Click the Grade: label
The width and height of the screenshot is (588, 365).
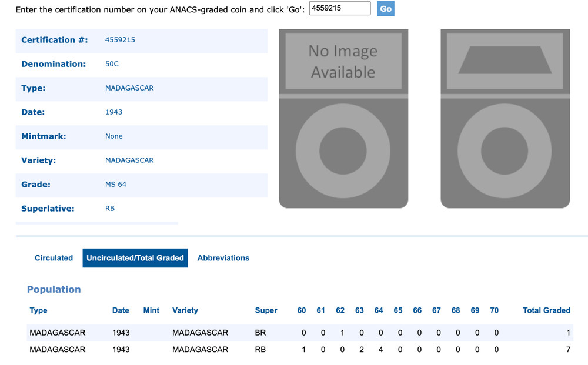[36, 185]
